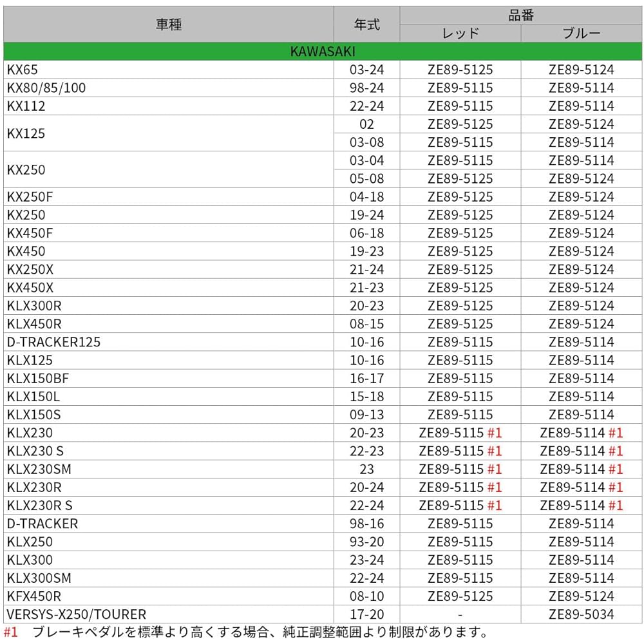Screen dimensions: 644x644
Task: Click red part ZE89-5115 for KX112
Action: click(460, 106)
